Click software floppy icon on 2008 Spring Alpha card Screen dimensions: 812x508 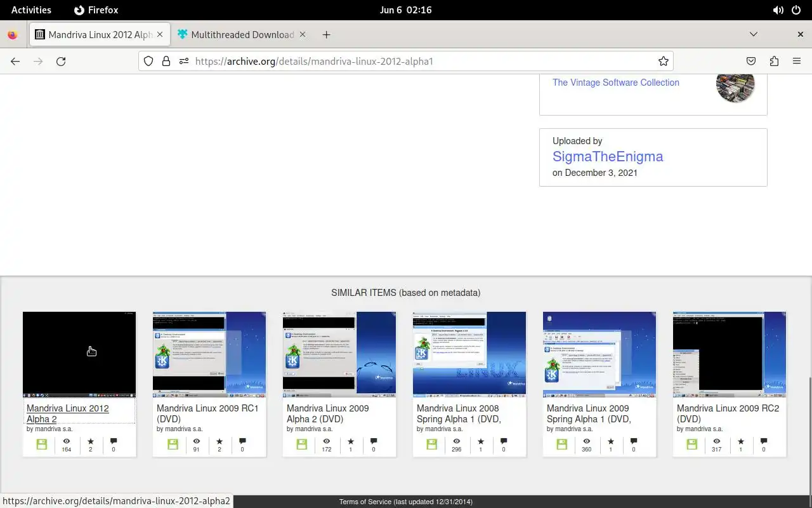coord(432,444)
